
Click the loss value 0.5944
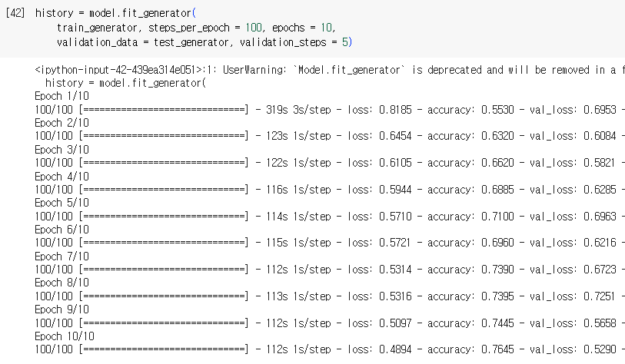pyautogui.click(x=395, y=190)
